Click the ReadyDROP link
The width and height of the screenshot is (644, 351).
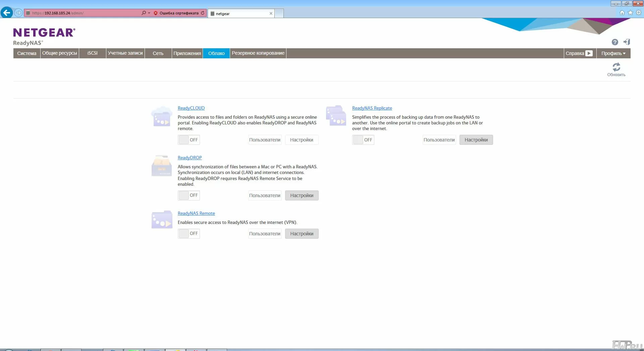tap(190, 158)
